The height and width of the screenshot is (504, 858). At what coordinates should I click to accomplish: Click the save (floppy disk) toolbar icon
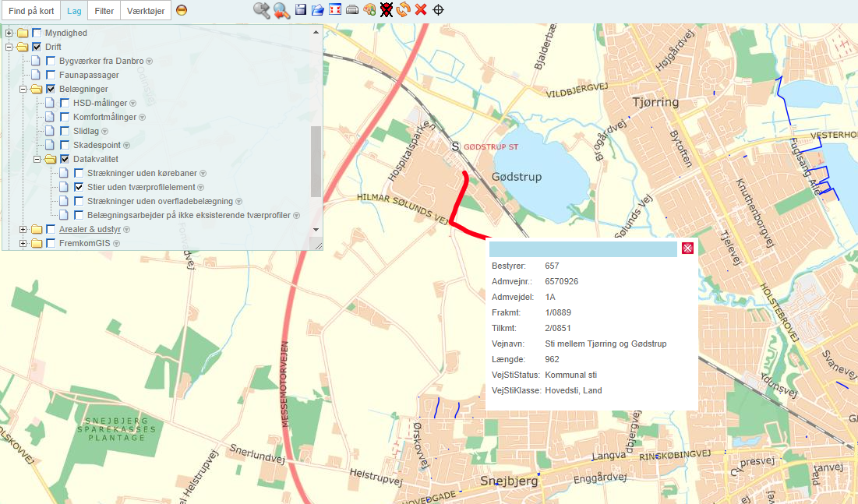(x=301, y=9)
